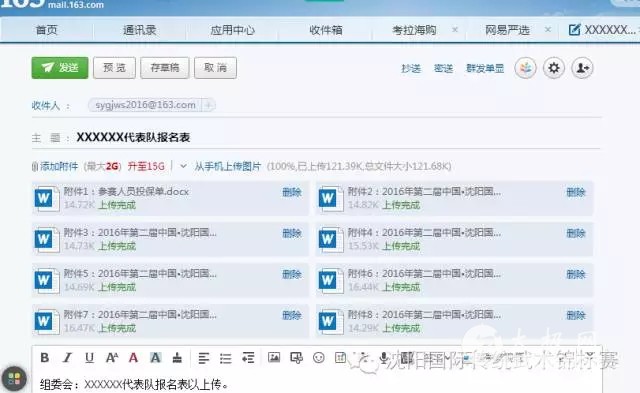Open the 通讯录 tab

[140, 30]
